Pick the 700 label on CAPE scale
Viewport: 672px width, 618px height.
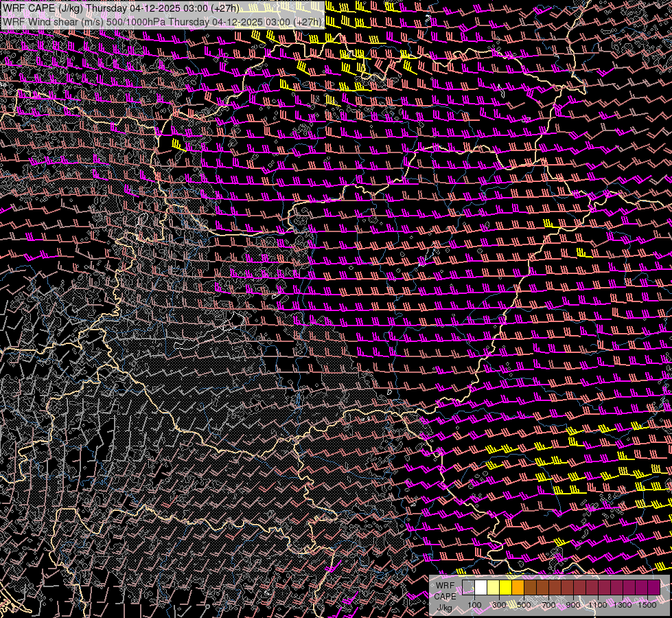tap(548, 605)
